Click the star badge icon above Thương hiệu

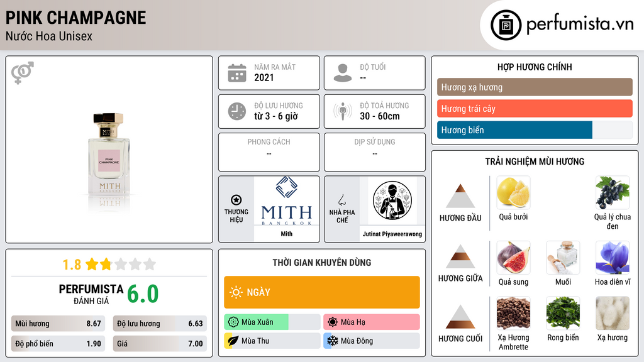[x=236, y=200]
